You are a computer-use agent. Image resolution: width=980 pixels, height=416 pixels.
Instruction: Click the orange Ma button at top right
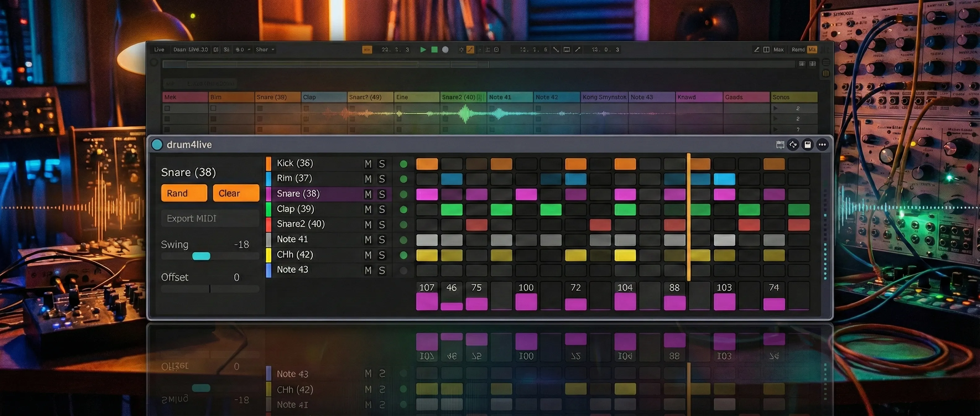click(812, 50)
